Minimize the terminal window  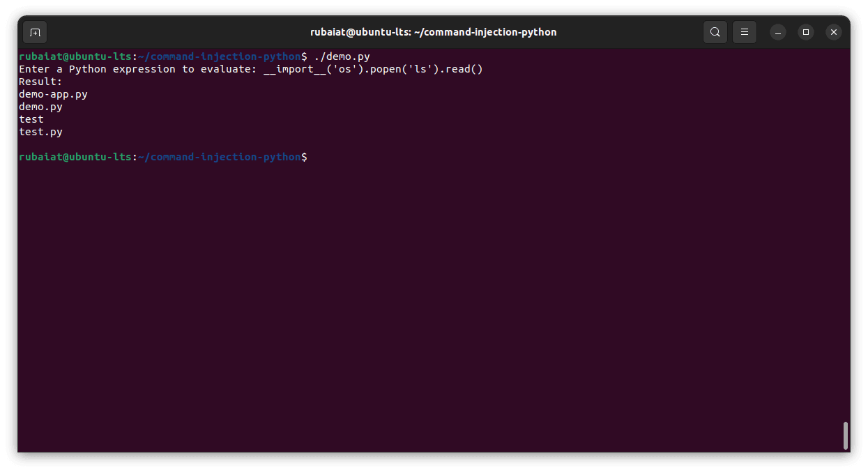[x=778, y=32]
